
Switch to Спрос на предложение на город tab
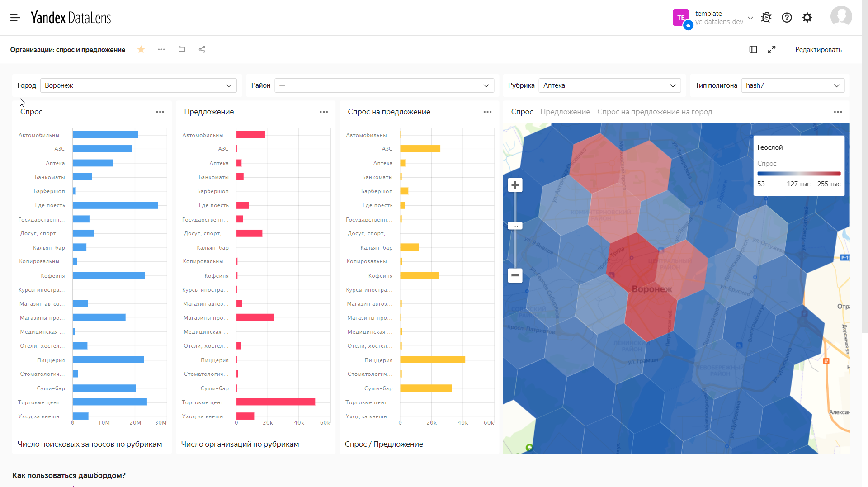[655, 112]
